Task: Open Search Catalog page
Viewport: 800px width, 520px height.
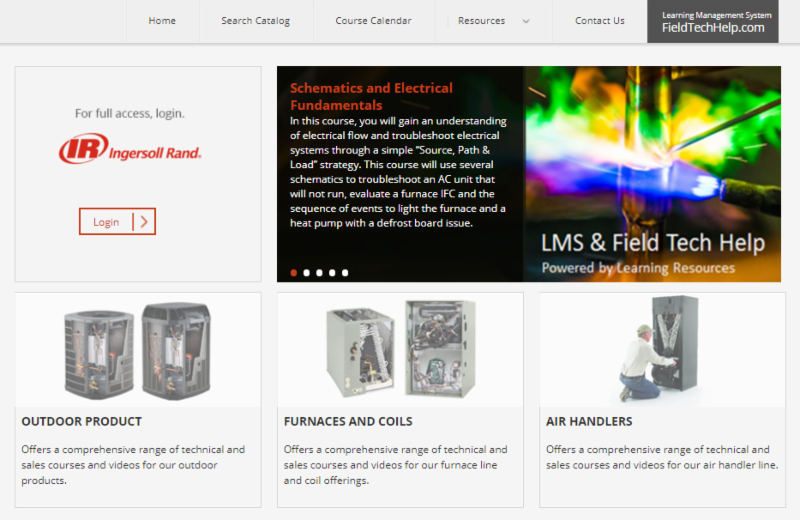Action: pos(256,21)
